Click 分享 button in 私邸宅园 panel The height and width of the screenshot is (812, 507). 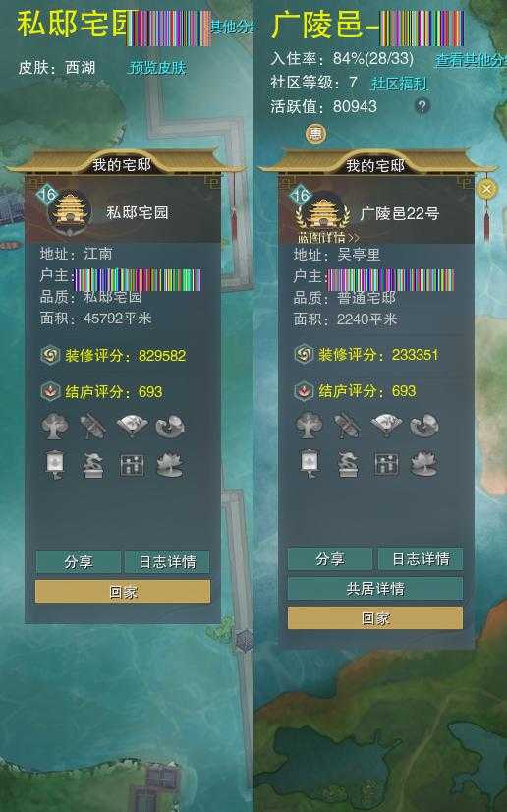pyautogui.click(x=79, y=562)
